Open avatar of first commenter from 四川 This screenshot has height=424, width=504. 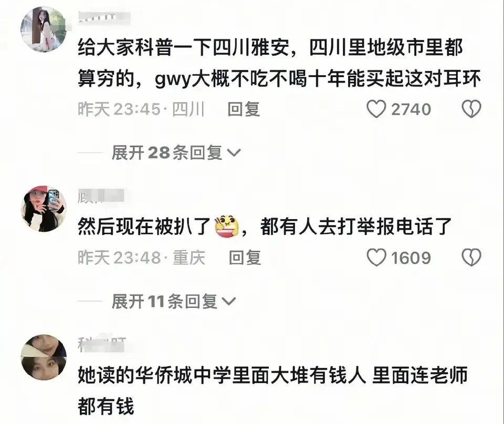(x=44, y=29)
